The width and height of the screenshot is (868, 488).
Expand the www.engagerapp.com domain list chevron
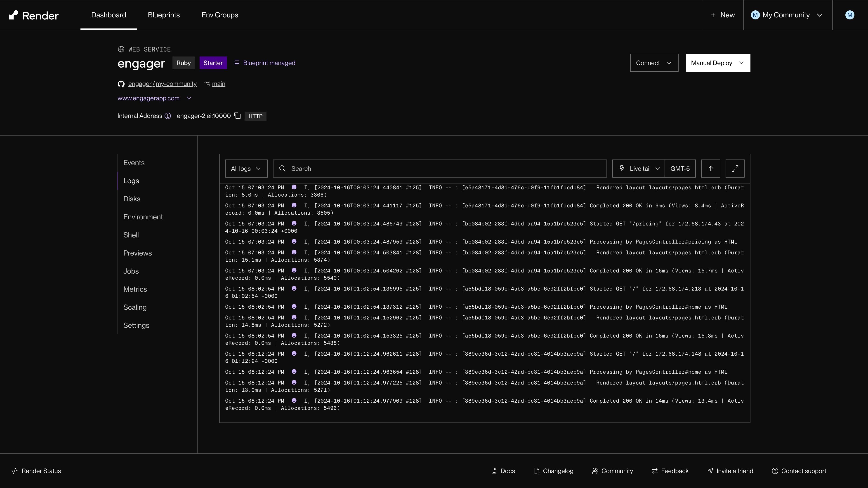click(189, 98)
